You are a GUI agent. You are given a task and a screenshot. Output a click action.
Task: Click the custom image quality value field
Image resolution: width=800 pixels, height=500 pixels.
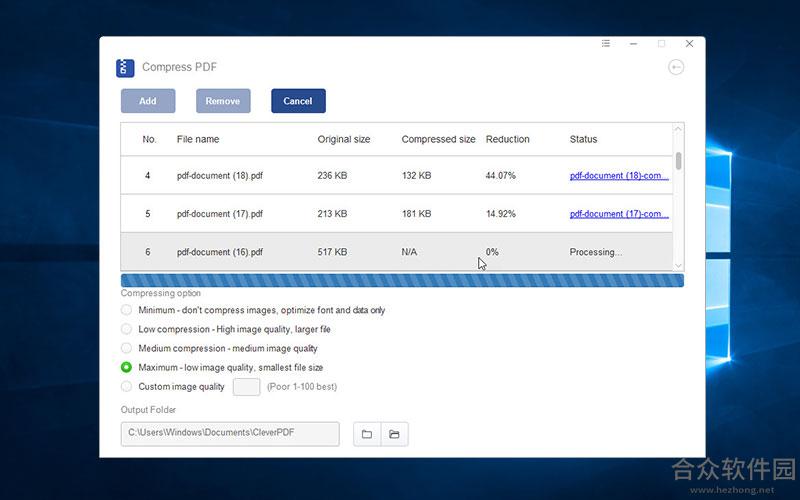point(246,387)
